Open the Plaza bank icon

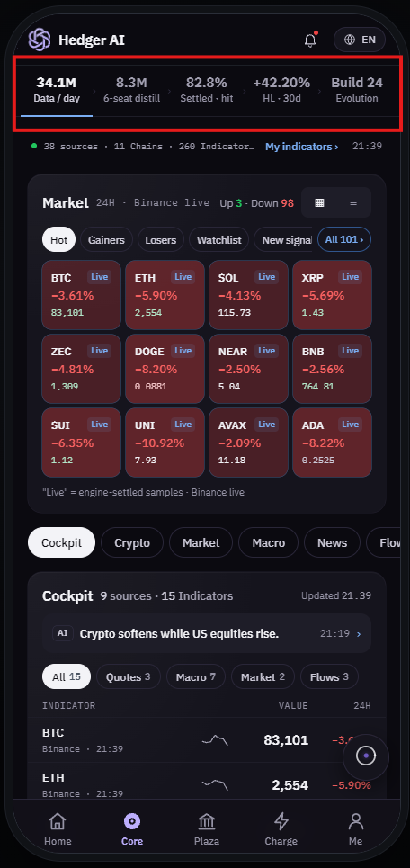pos(207,821)
